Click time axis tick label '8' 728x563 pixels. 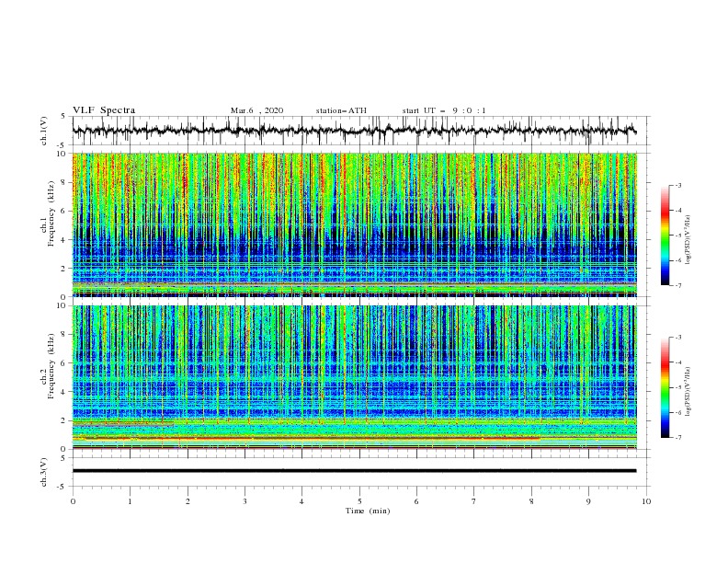point(531,501)
